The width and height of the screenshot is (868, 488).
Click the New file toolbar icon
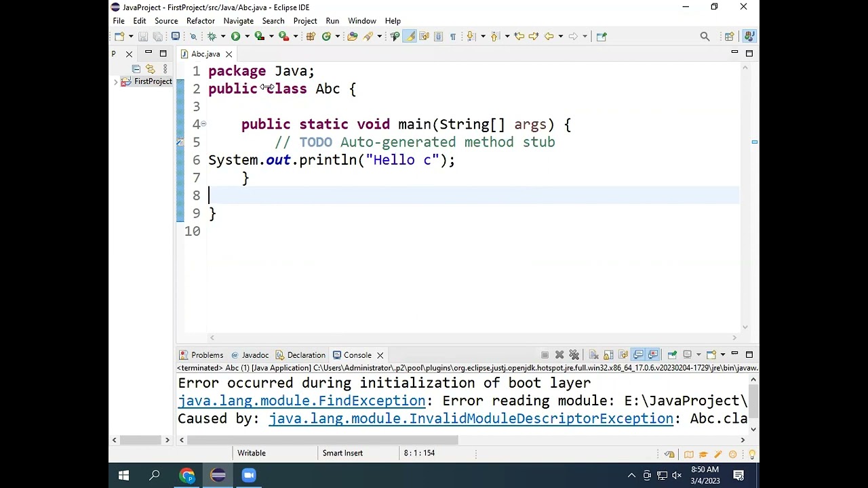point(119,37)
